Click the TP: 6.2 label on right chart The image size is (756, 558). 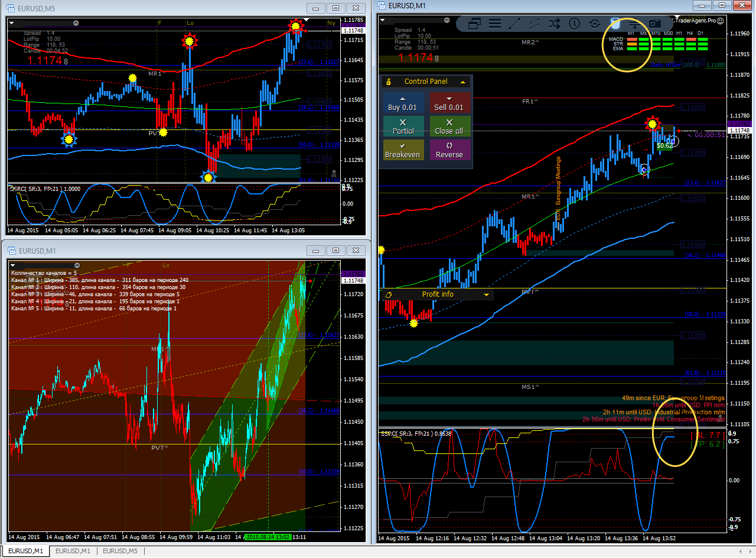pyautogui.click(x=707, y=445)
